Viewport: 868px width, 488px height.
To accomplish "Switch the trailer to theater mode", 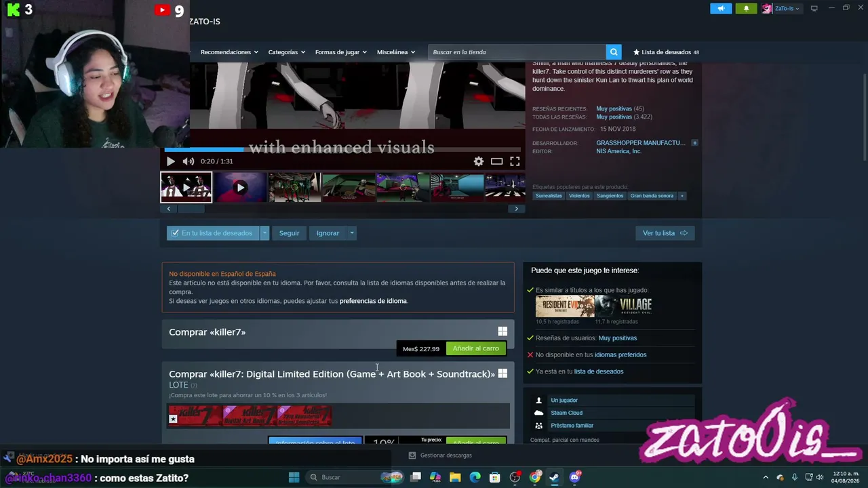I will 497,161.
